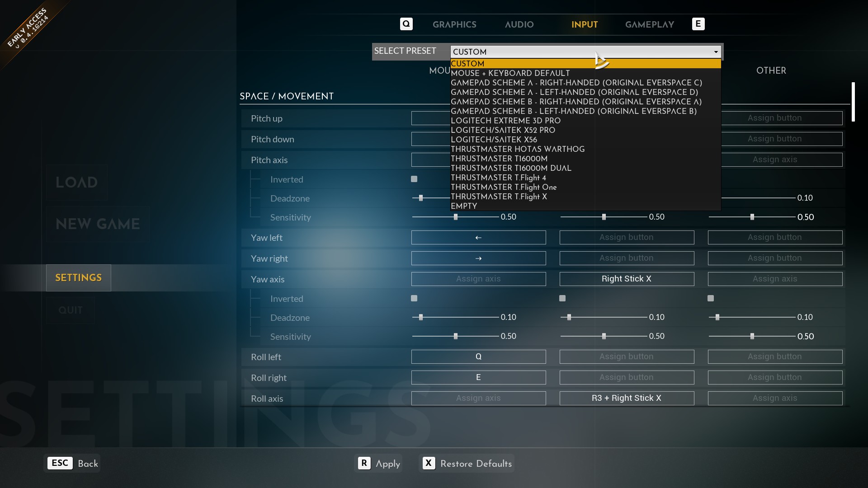868x488 pixels.
Task: Adjust Yaw axis mouse Sensitivity slider handle
Action: click(456, 337)
